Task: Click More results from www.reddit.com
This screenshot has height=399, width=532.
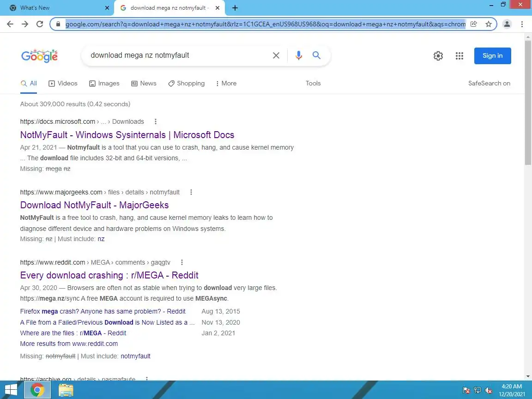Action: tap(69, 344)
